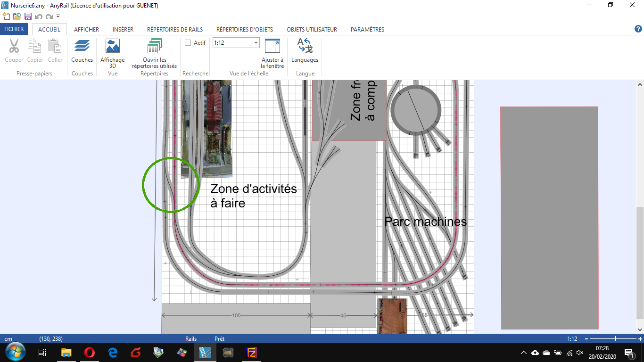The image size is (644, 362).
Task: Click Ajuster à la fenêtre
Action: coord(272,54)
